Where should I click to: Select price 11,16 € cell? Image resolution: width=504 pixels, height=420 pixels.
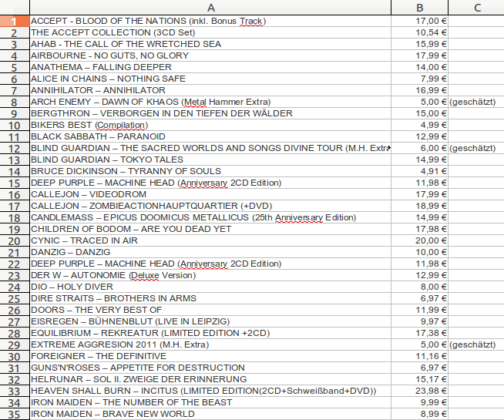419,357
